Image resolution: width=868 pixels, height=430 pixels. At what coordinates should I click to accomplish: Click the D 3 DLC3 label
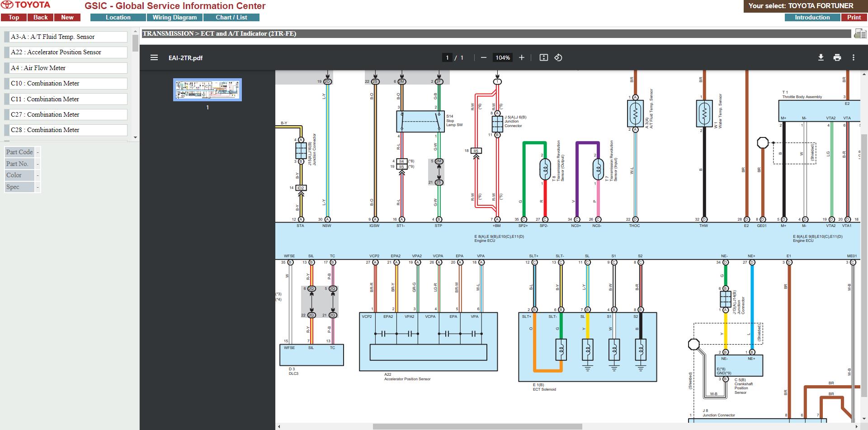293,371
